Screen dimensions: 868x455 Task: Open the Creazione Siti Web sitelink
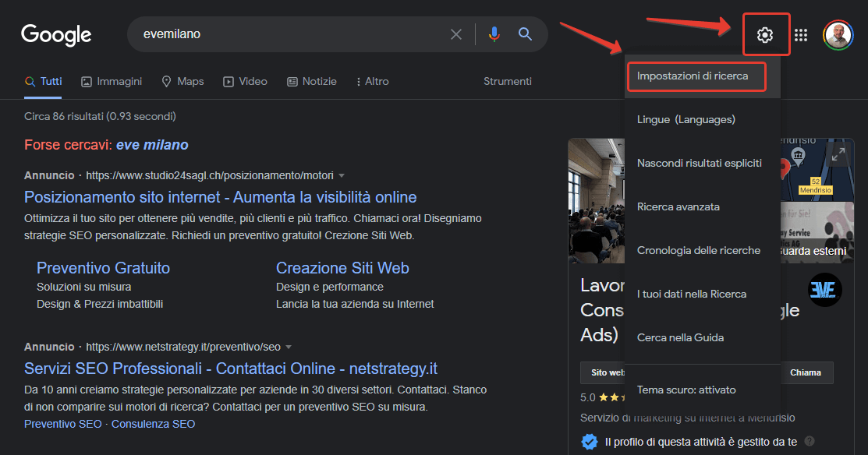pyautogui.click(x=342, y=268)
